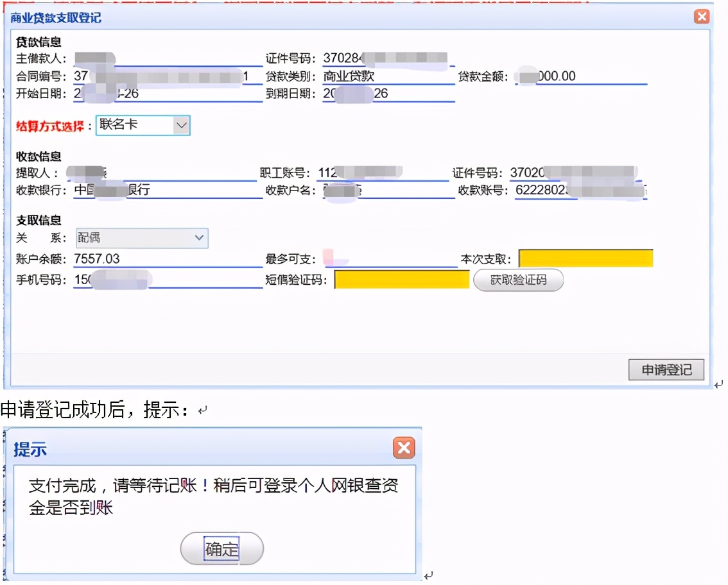Click the 手机号码 field
This screenshot has height=585, width=728.
coord(168,280)
